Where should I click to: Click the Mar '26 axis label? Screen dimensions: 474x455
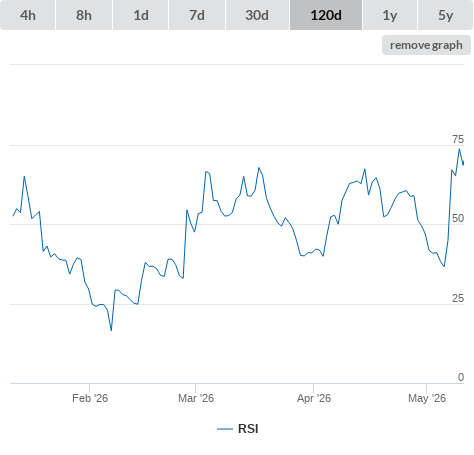pyautogui.click(x=196, y=398)
